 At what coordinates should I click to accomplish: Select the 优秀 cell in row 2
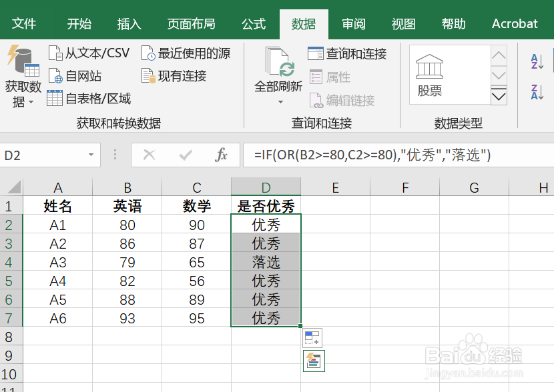coord(266,225)
